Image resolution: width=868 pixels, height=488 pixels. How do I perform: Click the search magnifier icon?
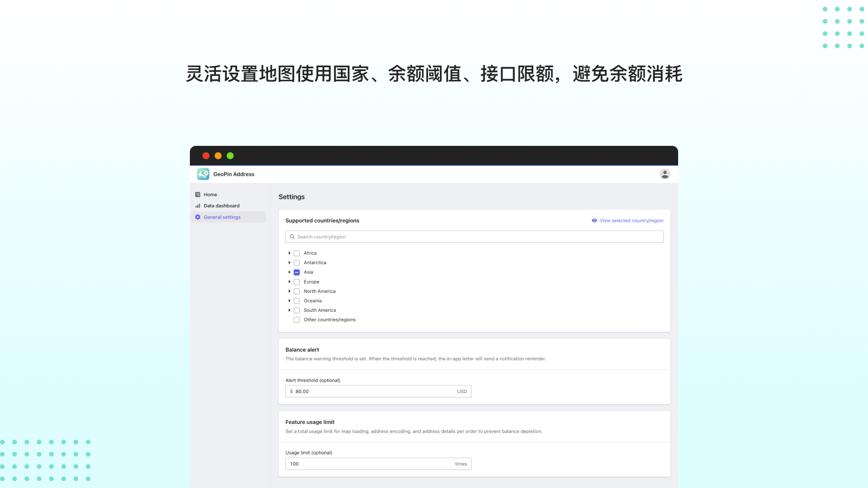(292, 237)
